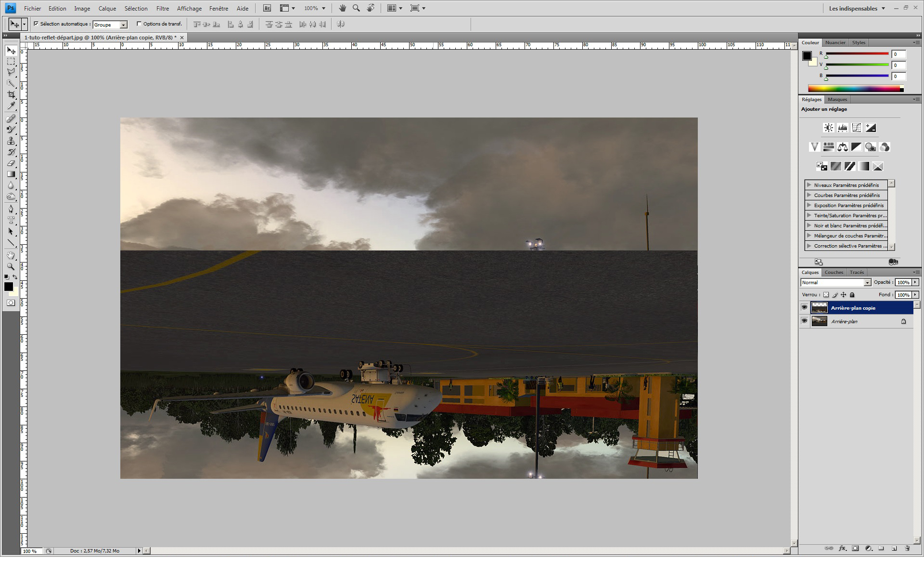The height and width of the screenshot is (578, 924).
Task: Uncheck Sélection automatique checkbox
Action: [36, 24]
